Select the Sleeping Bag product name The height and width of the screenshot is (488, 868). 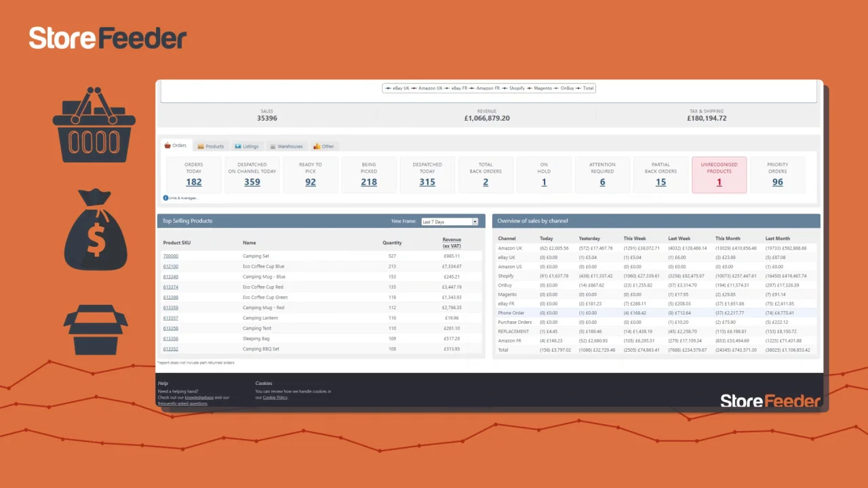(256, 339)
